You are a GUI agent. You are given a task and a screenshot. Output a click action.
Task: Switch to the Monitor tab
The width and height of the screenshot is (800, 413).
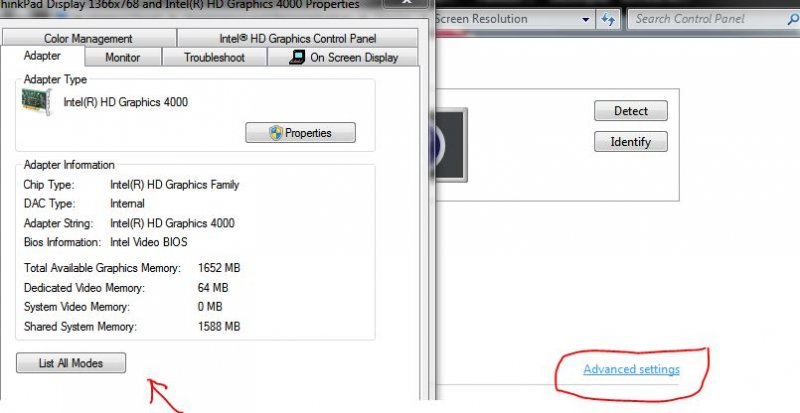click(122, 58)
